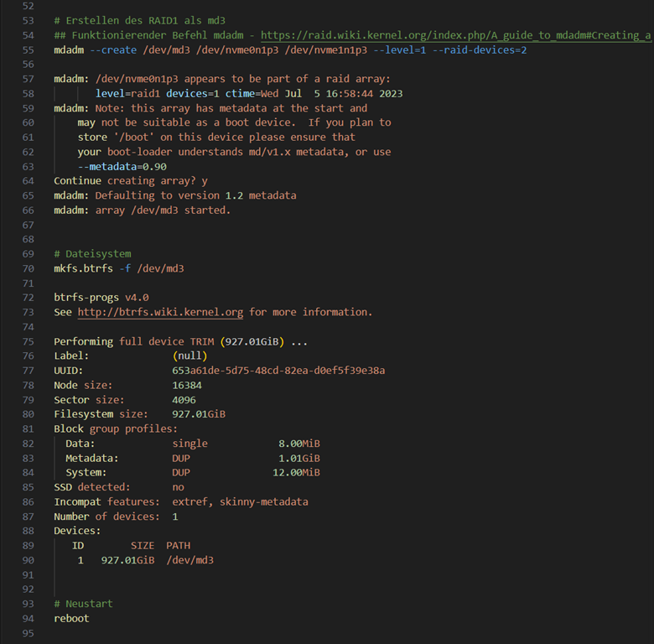Click '/dev/md3' path in Devices table
Image resolution: width=654 pixels, height=644 pixels.
[x=189, y=559]
